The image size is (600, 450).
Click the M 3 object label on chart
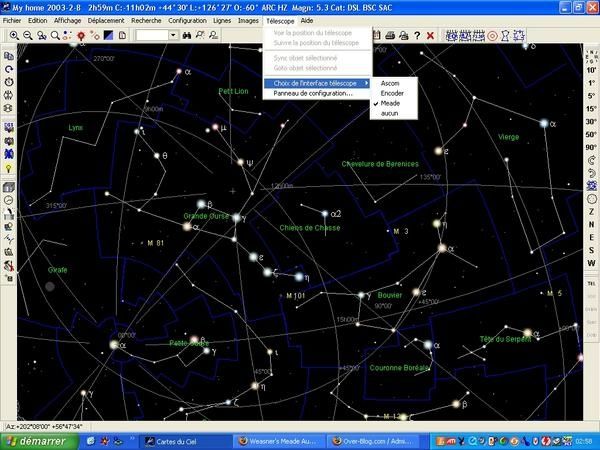401,231
